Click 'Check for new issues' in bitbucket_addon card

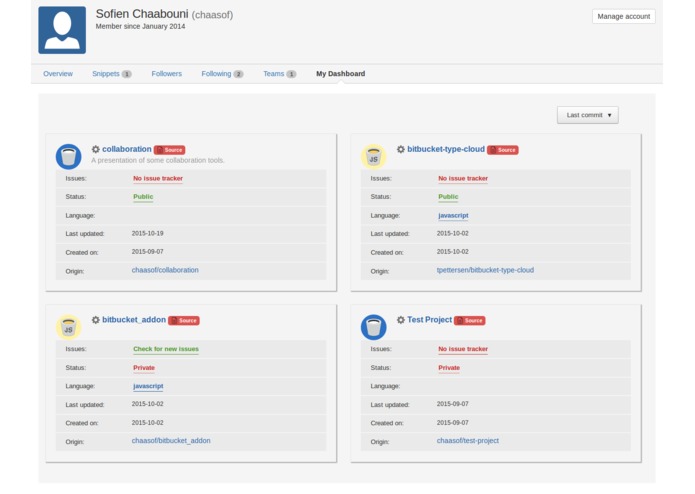(x=166, y=349)
